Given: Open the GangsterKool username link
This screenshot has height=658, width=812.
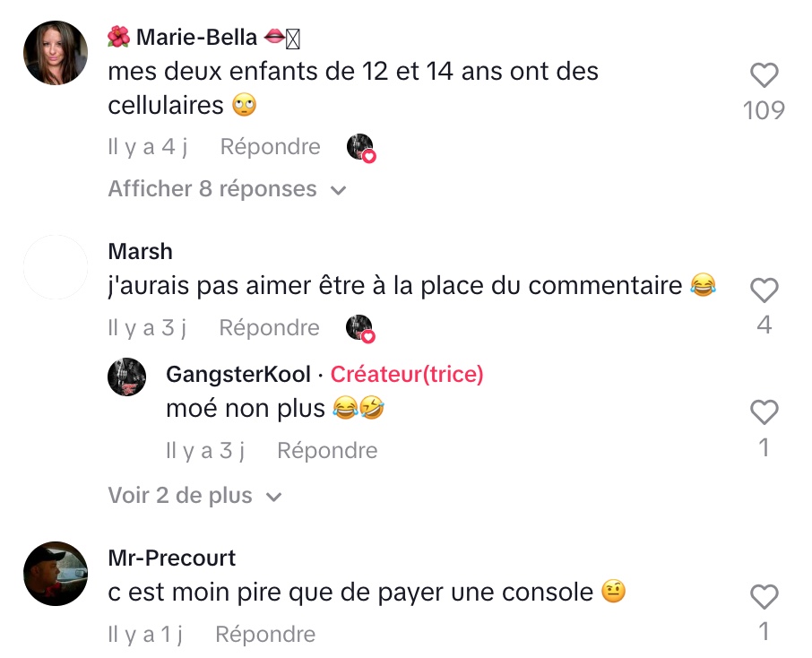Looking at the screenshot, I should pyautogui.click(x=238, y=374).
